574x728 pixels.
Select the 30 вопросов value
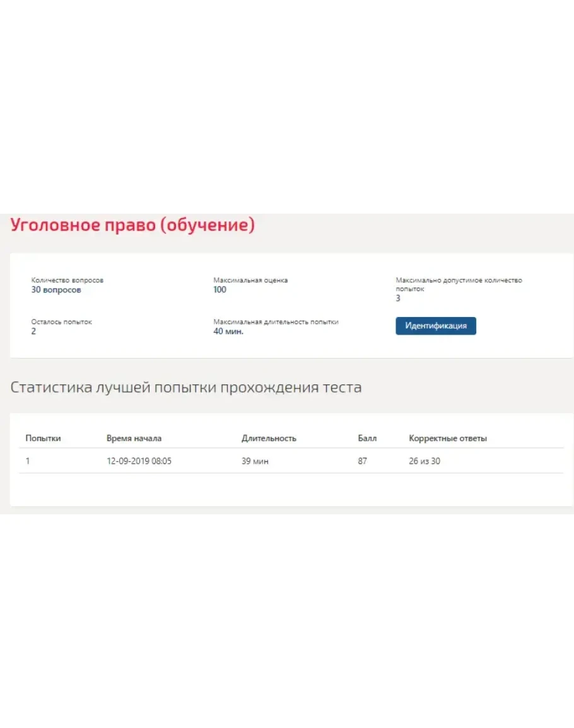pyautogui.click(x=56, y=290)
